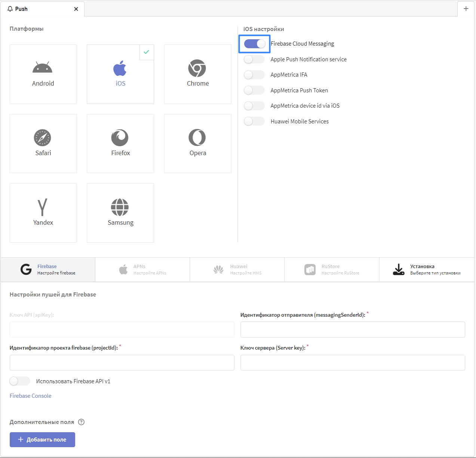Click the Google G icon for Firebase

(26, 269)
